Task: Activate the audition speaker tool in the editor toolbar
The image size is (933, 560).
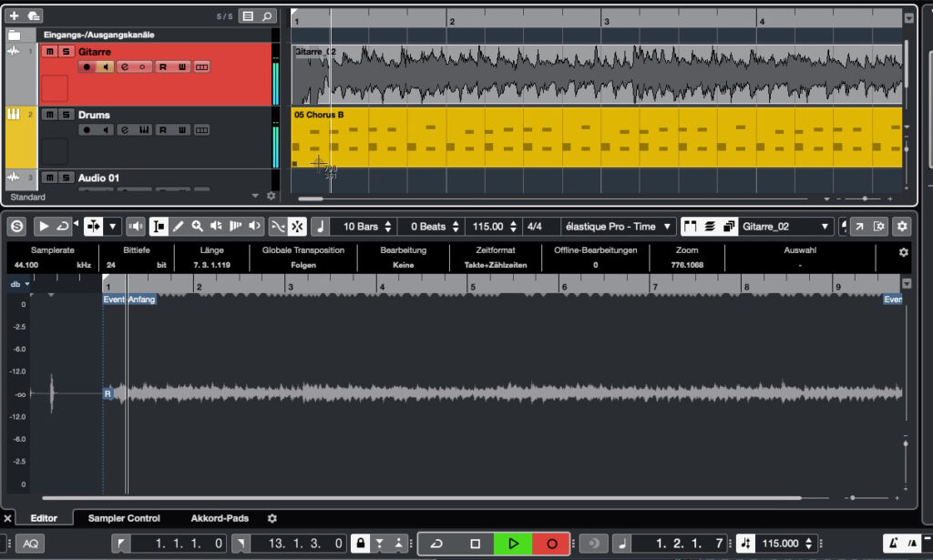Action: coord(255,227)
